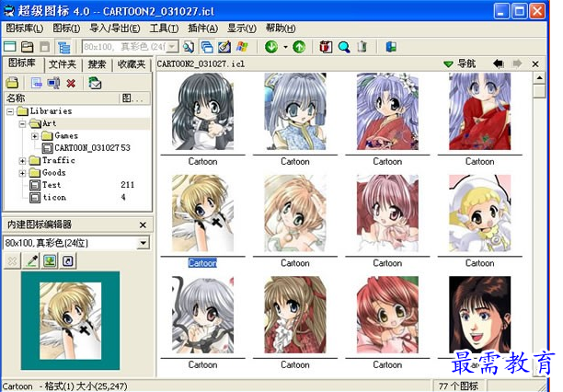563x392 pixels.
Task: Click the green image import icon in editor
Action: [x=51, y=260]
